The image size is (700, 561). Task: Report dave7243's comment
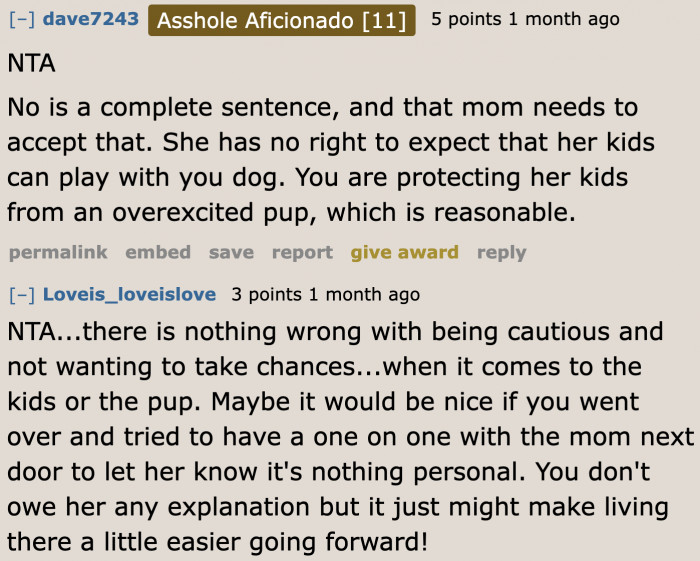pos(302,253)
